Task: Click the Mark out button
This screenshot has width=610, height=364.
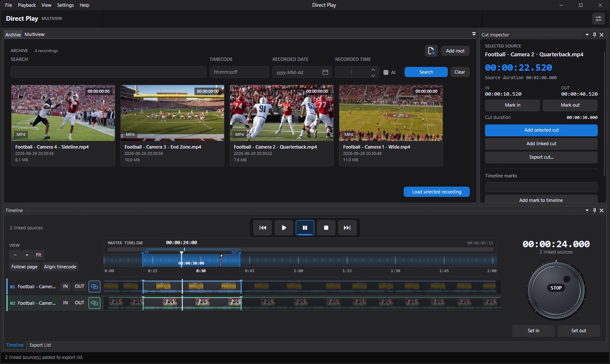Action: click(570, 105)
